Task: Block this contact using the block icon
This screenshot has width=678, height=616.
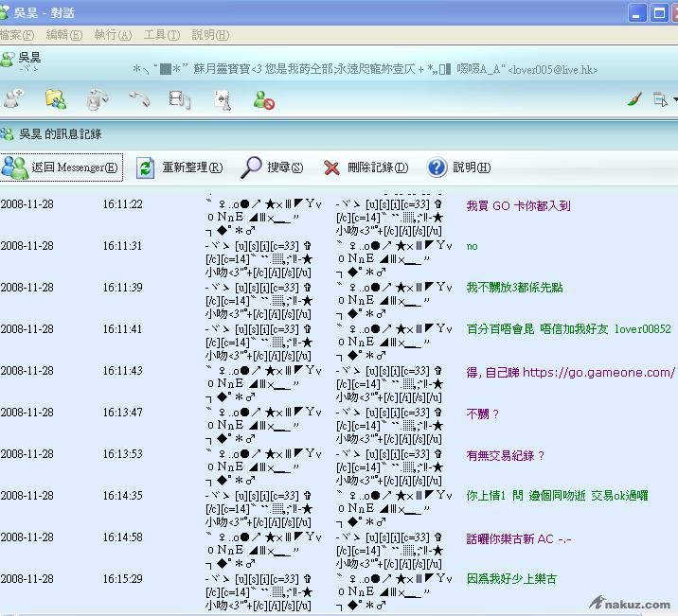Action: tap(263, 98)
